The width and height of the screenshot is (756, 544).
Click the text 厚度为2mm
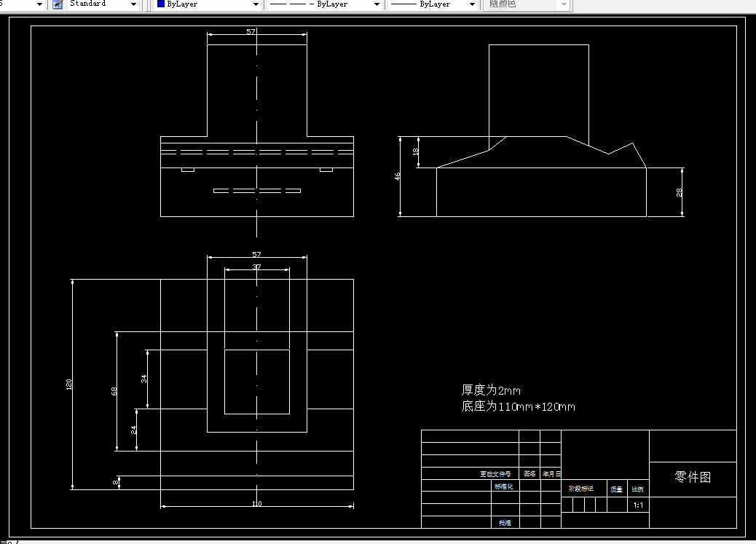click(x=489, y=390)
